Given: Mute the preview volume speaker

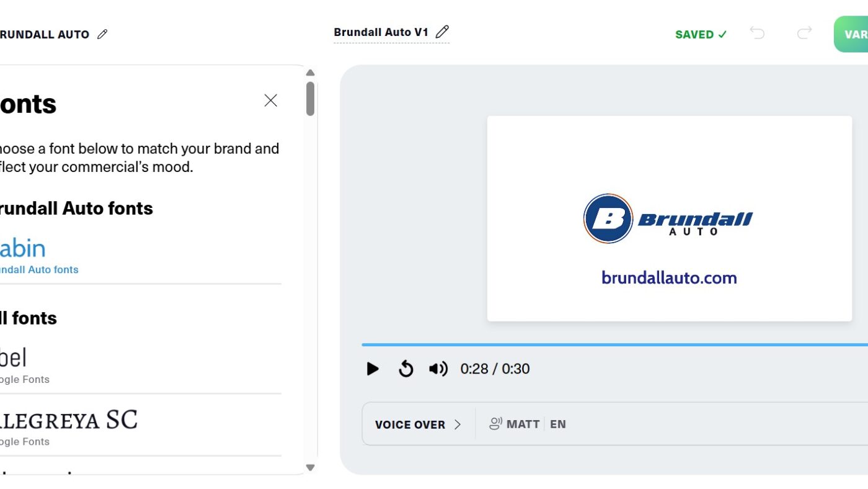Looking at the screenshot, I should click(438, 369).
